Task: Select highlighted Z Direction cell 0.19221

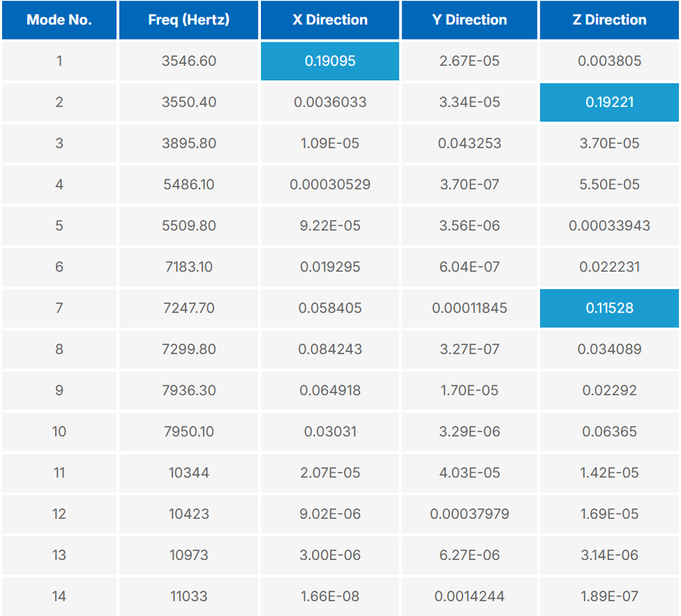Action: pos(609,102)
